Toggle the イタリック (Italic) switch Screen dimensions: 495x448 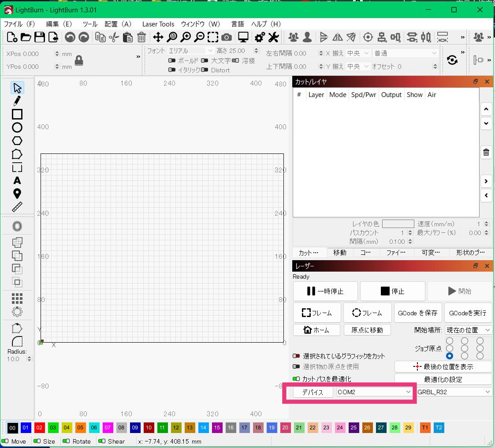[172, 70]
